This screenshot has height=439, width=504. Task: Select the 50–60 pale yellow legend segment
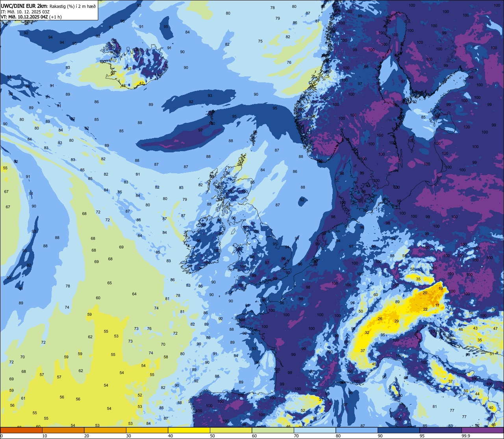click(231, 430)
